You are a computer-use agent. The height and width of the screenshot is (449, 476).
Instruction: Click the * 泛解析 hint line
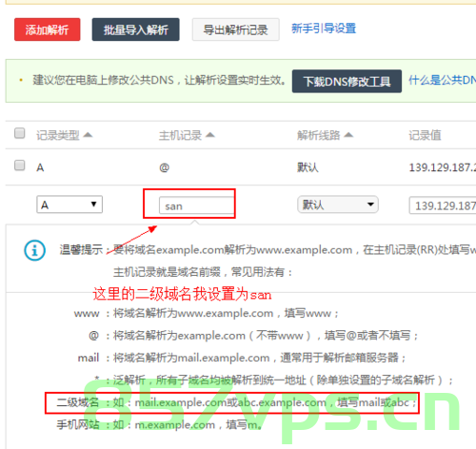pyautogui.click(x=273, y=380)
